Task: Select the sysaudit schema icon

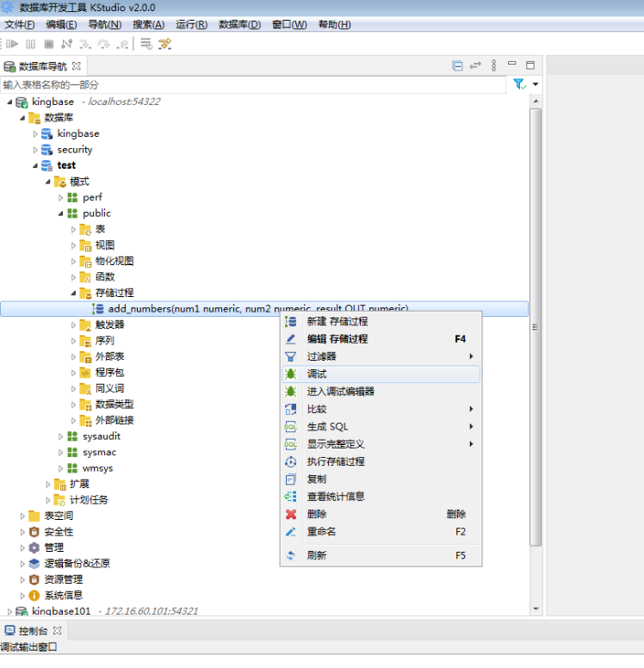Action: [72, 436]
